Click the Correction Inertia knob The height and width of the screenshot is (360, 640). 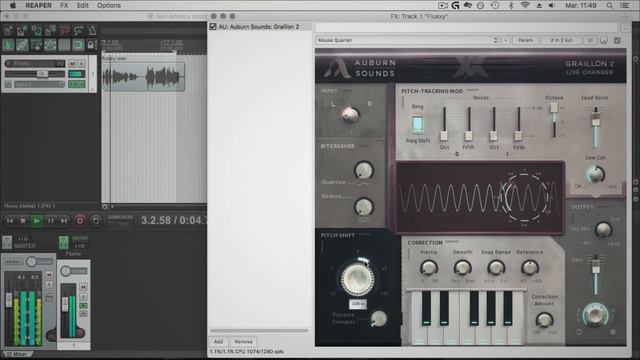point(429,268)
